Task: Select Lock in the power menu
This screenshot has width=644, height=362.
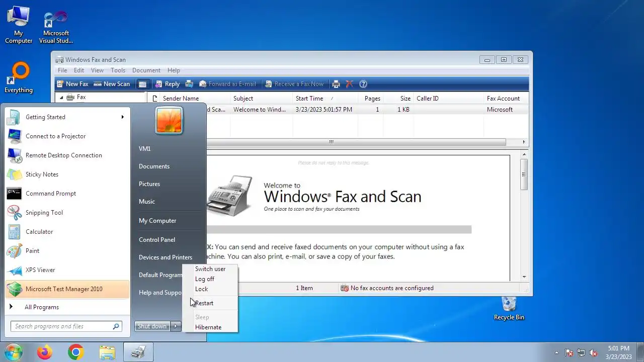Action: click(x=210, y=289)
